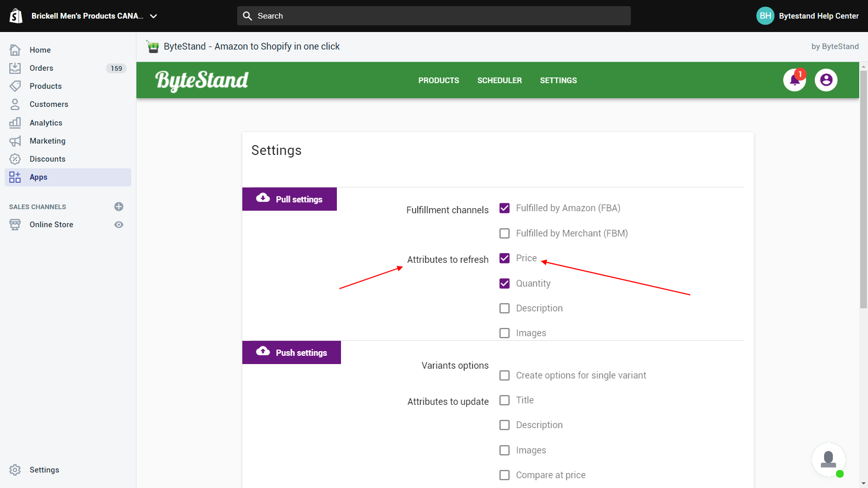The image size is (868, 488).
Task: Check Images under Attributes to update
Action: pos(505,450)
